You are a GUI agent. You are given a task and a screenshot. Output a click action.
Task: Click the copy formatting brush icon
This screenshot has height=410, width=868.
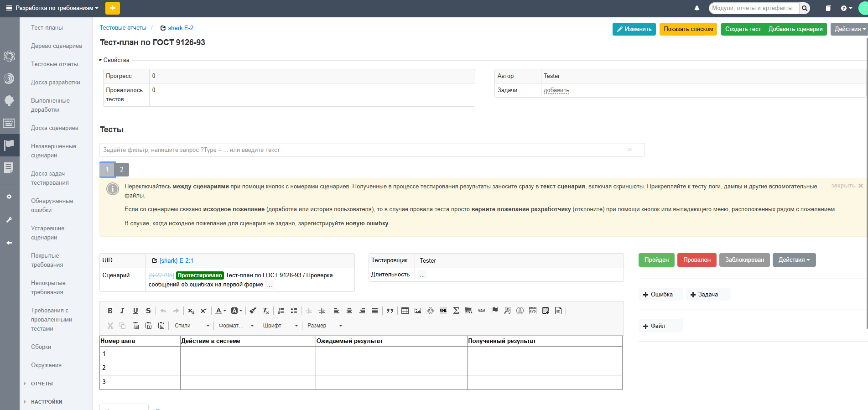pos(253,311)
